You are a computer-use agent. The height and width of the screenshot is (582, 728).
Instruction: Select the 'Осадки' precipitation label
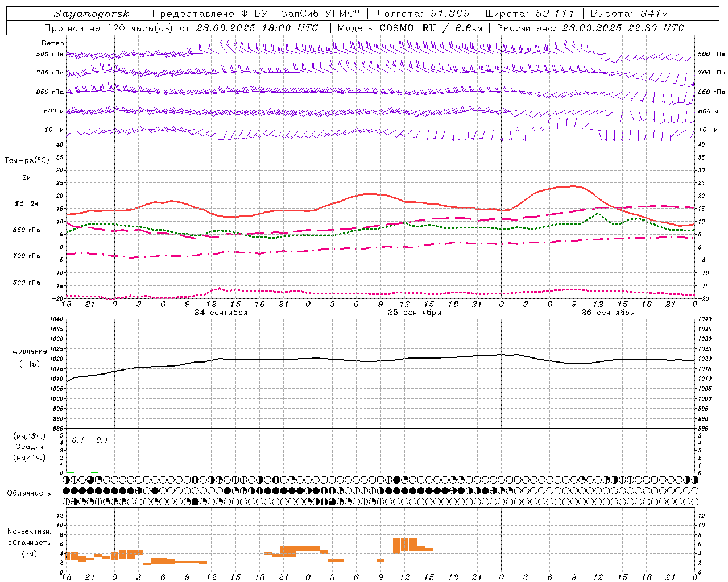coord(30,447)
